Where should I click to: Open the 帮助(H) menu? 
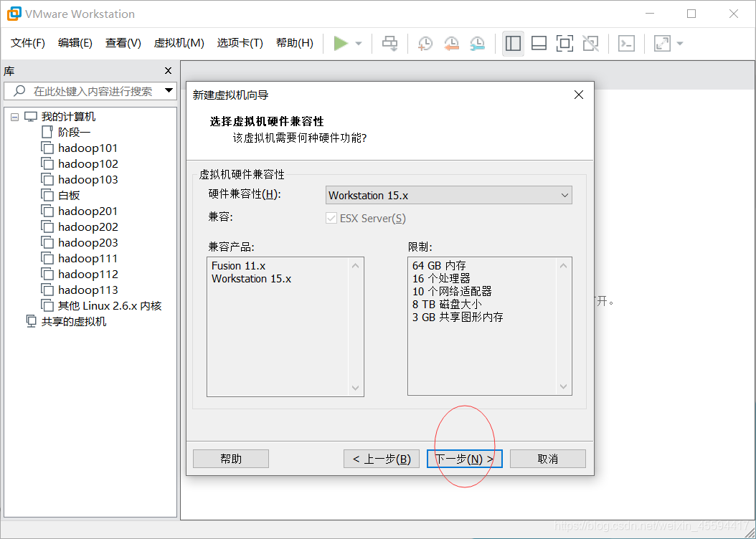click(295, 43)
